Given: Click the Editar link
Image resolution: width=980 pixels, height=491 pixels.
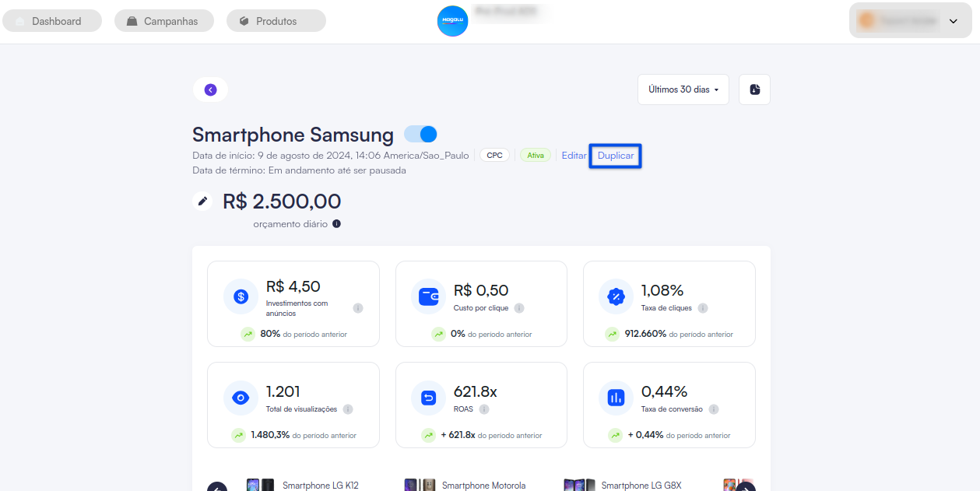Looking at the screenshot, I should pos(574,156).
